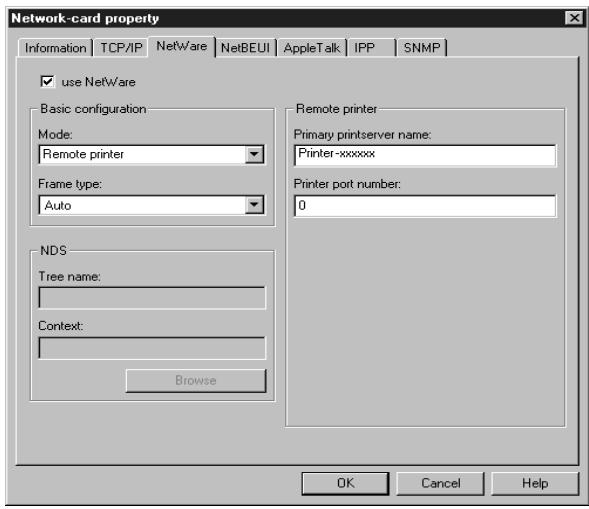
Task: Click the Printer port number field
Action: tap(425, 205)
